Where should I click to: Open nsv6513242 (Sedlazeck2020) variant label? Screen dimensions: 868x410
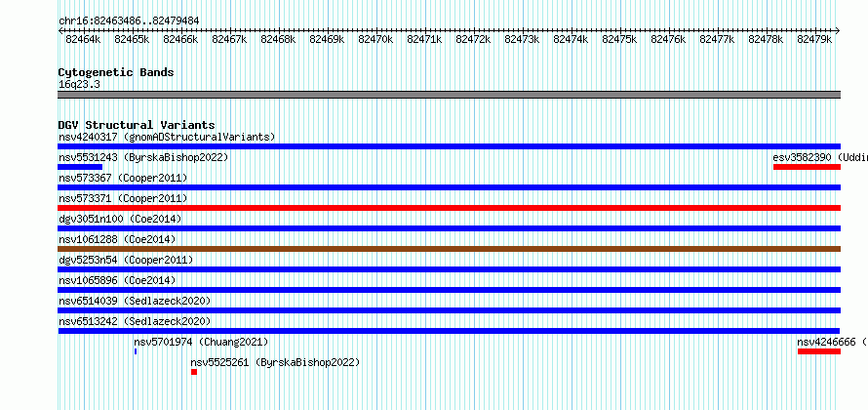point(135,321)
